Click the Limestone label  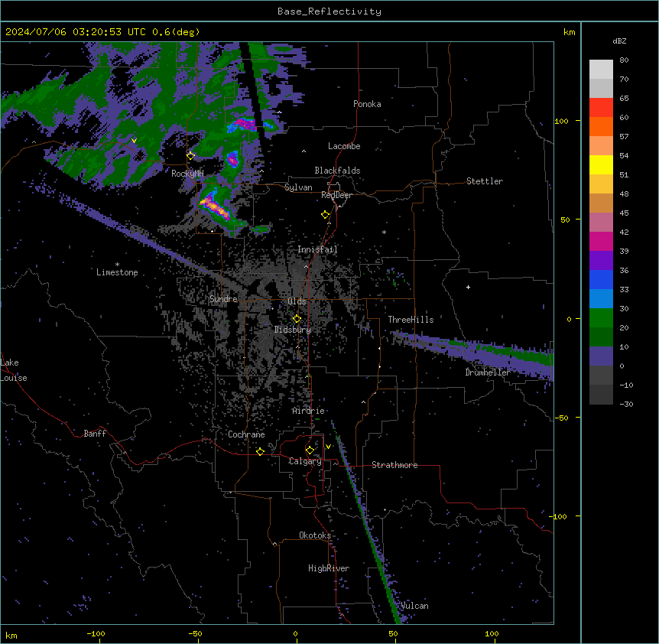point(117,272)
